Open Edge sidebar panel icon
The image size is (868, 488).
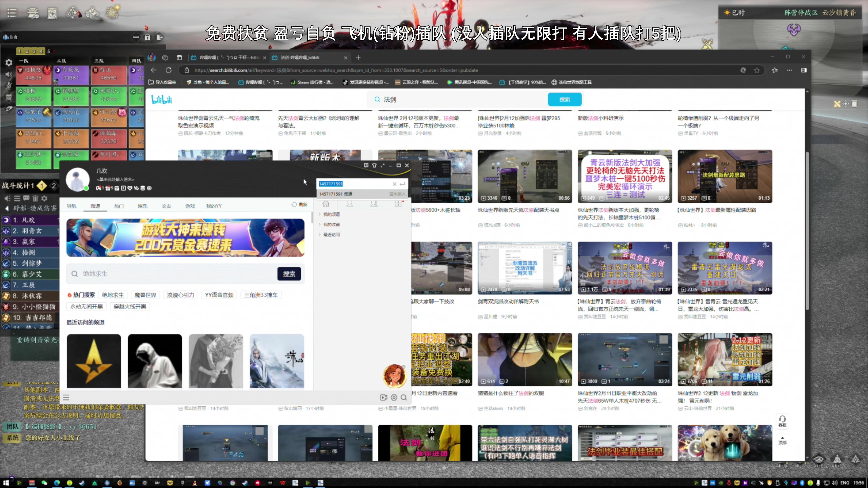click(804, 70)
